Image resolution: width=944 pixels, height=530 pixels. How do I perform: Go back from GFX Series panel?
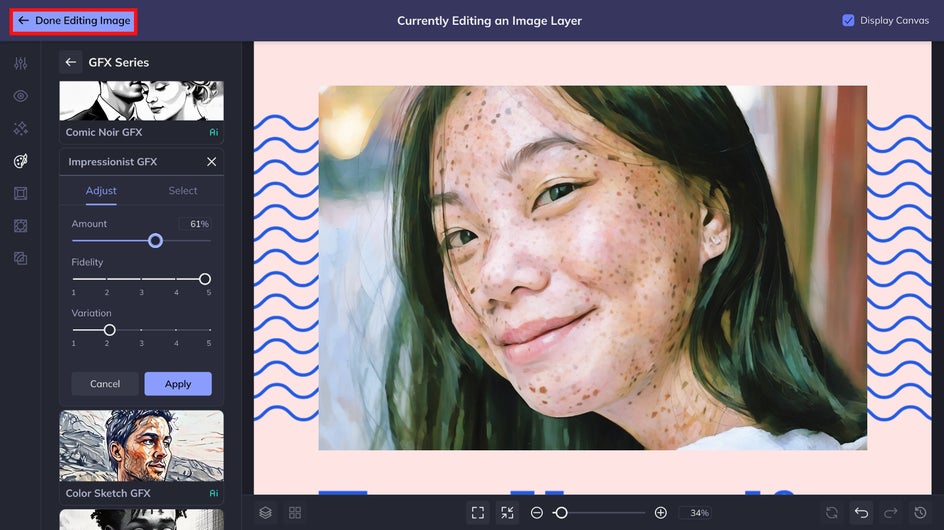[70, 62]
